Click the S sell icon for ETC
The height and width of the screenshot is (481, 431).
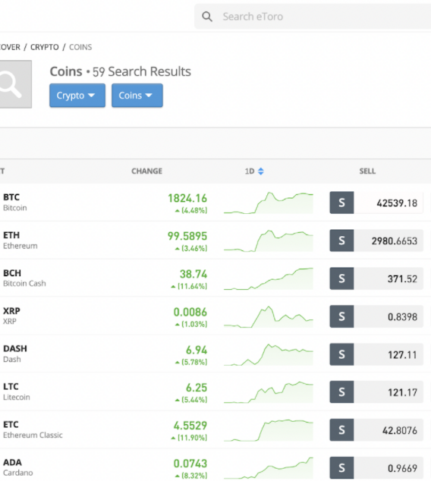point(342,430)
